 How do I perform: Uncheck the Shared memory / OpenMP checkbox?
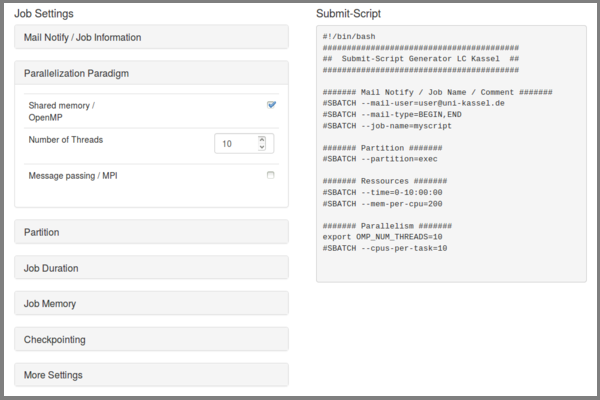coord(271,104)
